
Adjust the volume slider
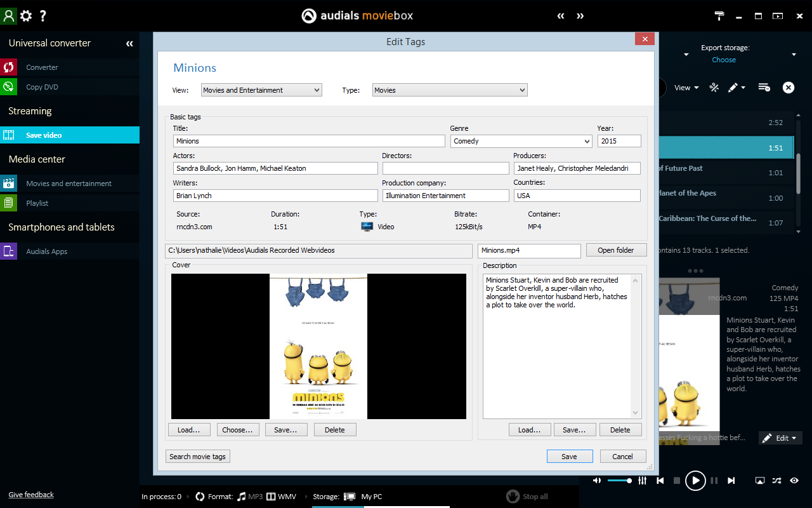[x=619, y=481]
